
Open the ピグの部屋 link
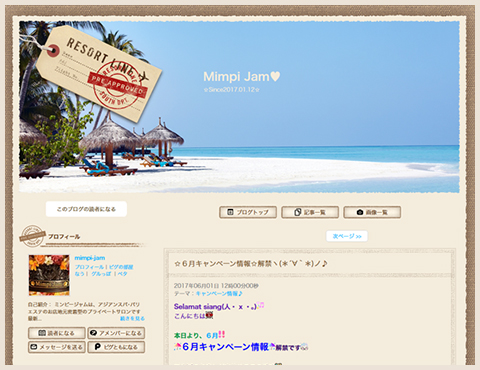[x=121, y=267]
